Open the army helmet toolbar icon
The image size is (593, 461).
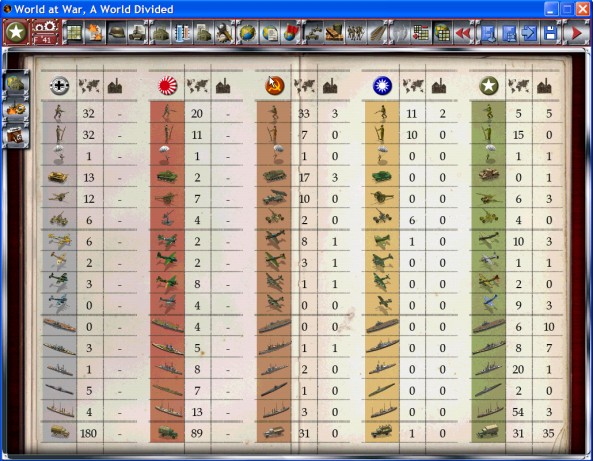tap(117, 33)
